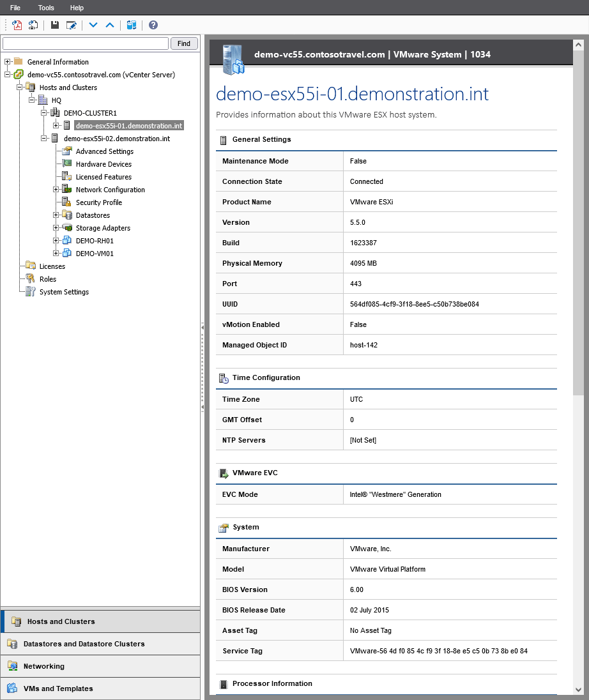Click the compare databases toolbar icon
Screen dimensions: 589x700
click(132, 25)
